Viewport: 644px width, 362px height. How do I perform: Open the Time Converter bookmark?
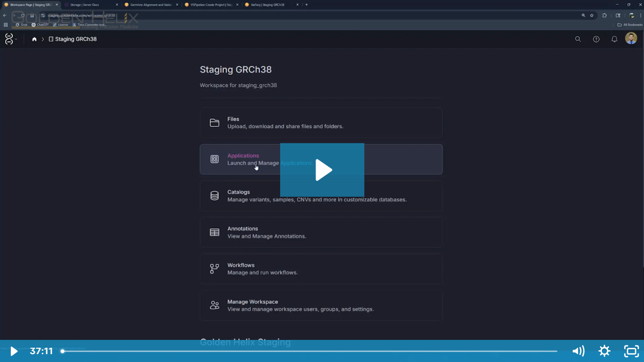click(x=89, y=25)
